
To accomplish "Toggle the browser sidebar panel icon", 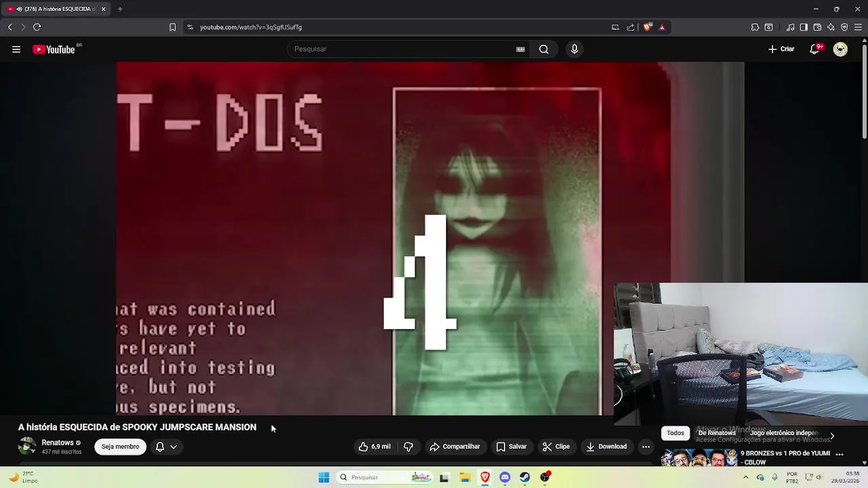I will [804, 27].
